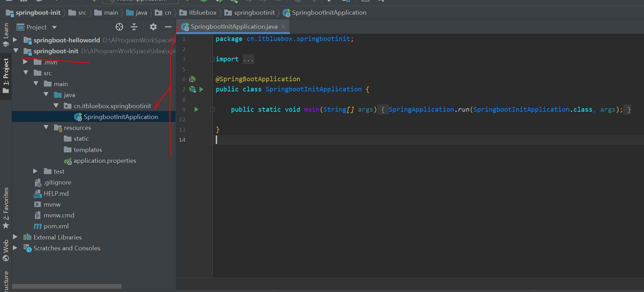Select application.properties file

click(105, 161)
